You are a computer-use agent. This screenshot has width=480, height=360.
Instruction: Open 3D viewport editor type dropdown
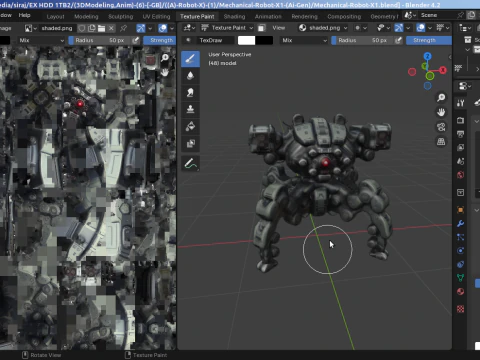click(x=189, y=28)
